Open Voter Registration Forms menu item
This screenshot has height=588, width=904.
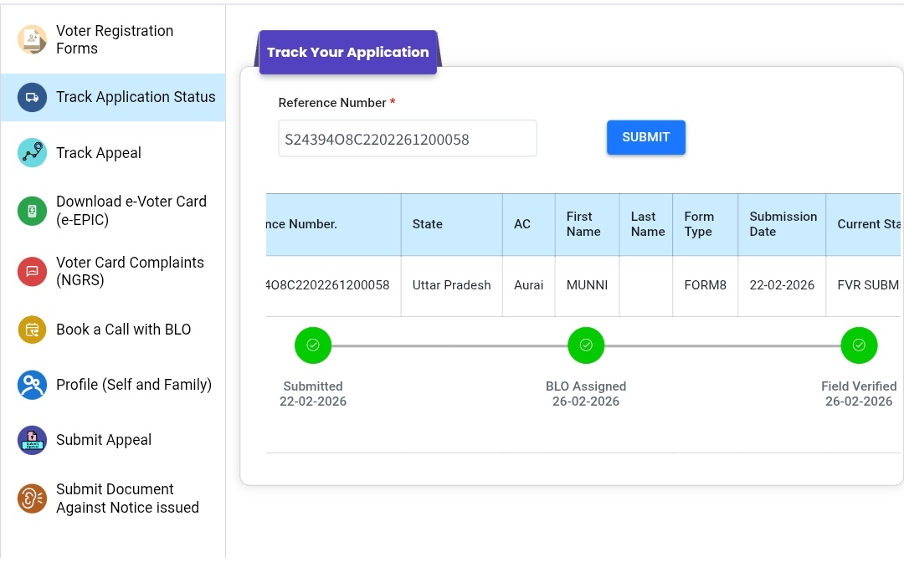[113, 40]
